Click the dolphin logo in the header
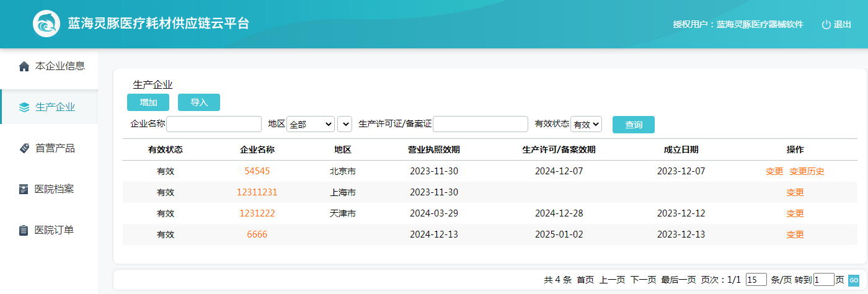 tap(46, 24)
